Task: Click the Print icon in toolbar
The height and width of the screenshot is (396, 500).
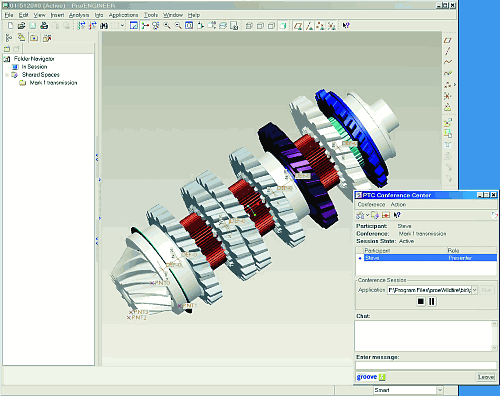Action: point(44,26)
